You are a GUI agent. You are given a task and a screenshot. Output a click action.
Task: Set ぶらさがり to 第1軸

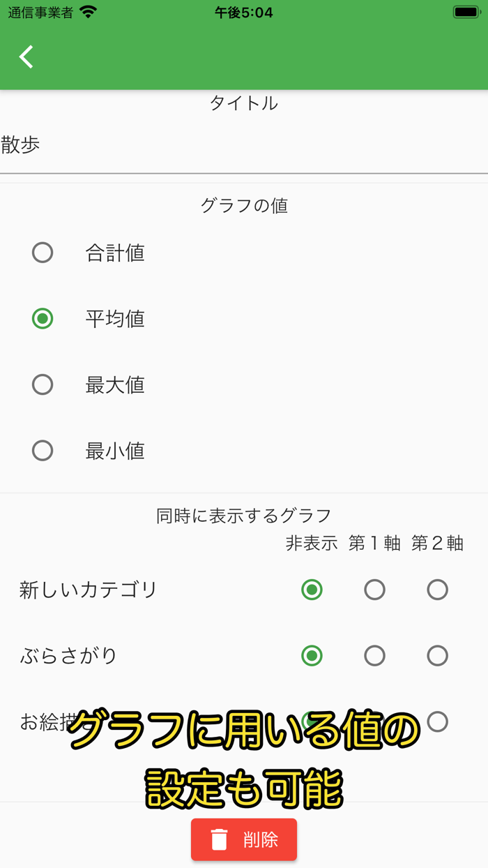[x=374, y=655]
